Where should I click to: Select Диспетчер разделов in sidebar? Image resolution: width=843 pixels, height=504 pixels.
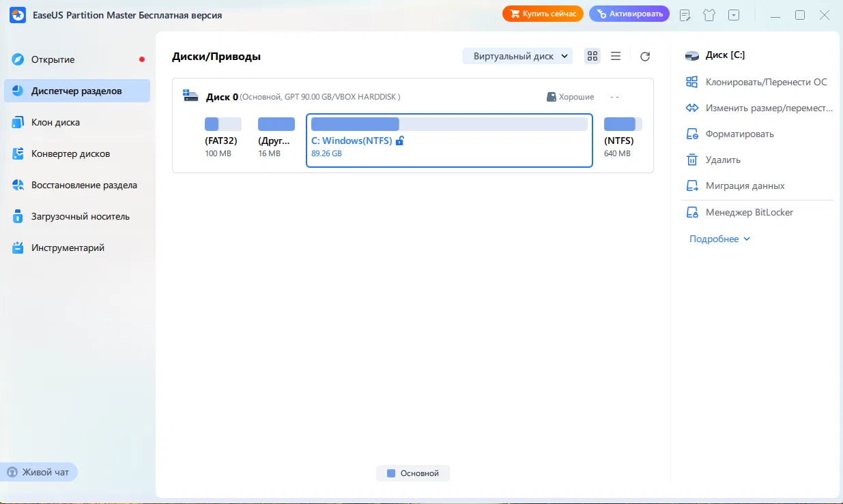pos(77,91)
